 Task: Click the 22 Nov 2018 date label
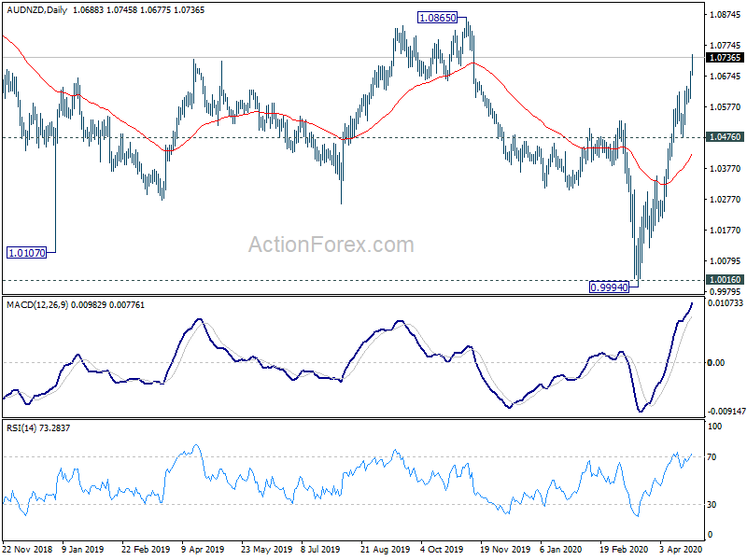pos(28,549)
